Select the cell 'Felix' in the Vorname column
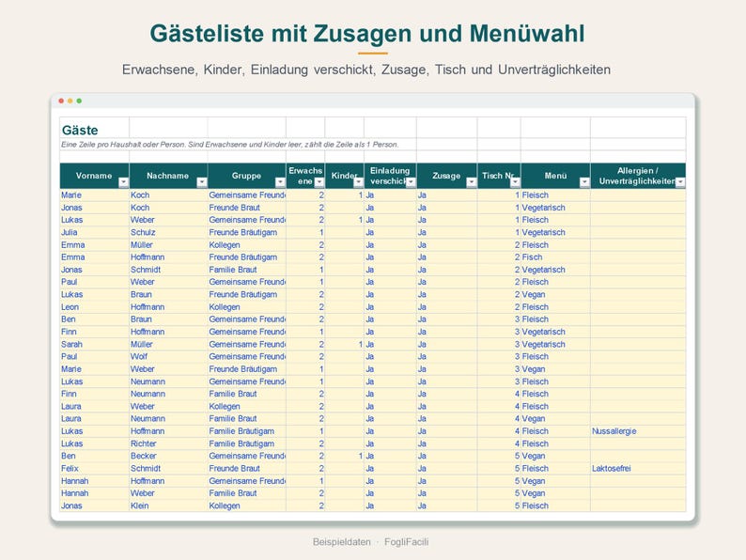This screenshot has width=746, height=560. pyautogui.click(x=94, y=468)
